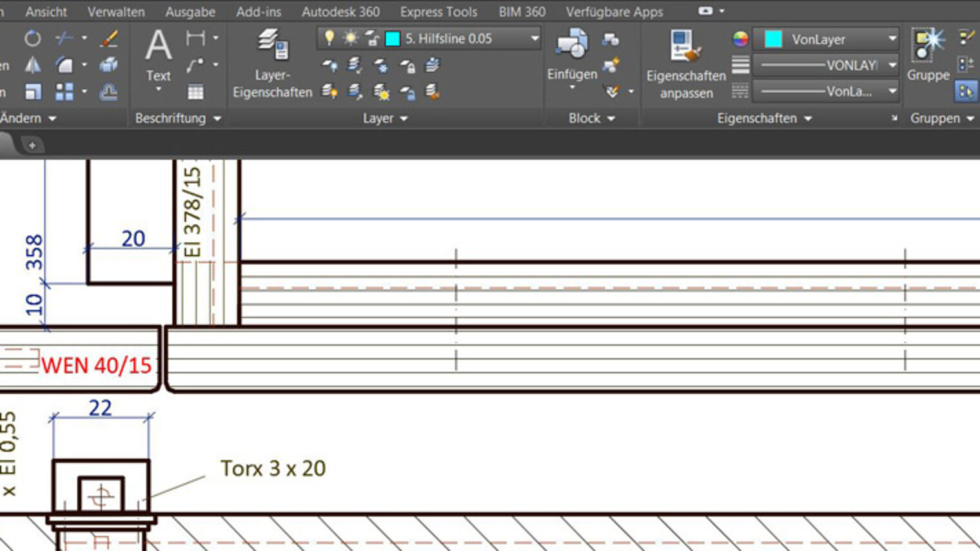Select the Mirror tool in Ändern panel
This screenshot has width=980, height=551.
pyautogui.click(x=33, y=65)
